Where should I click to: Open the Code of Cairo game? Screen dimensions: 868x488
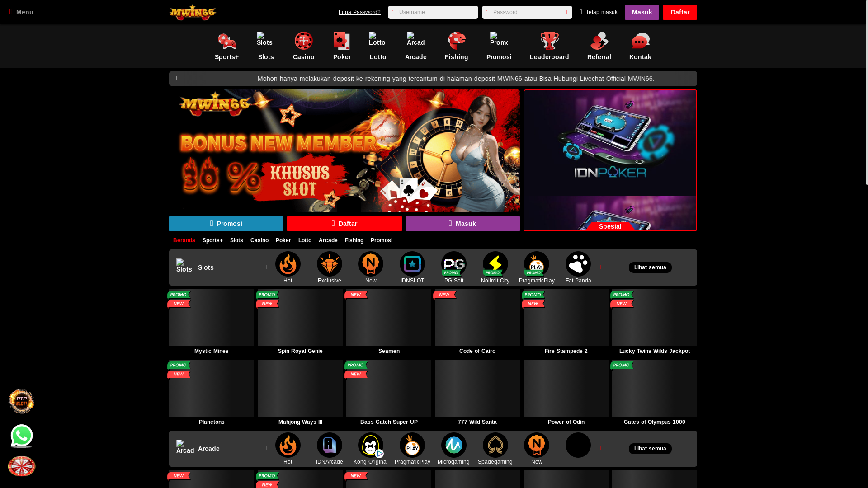[477, 318]
